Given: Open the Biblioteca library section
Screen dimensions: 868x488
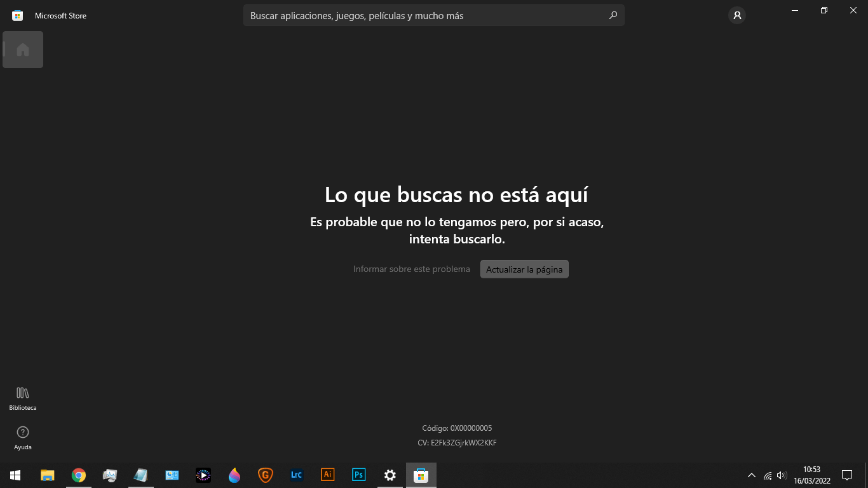Looking at the screenshot, I should (x=23, y=398).
